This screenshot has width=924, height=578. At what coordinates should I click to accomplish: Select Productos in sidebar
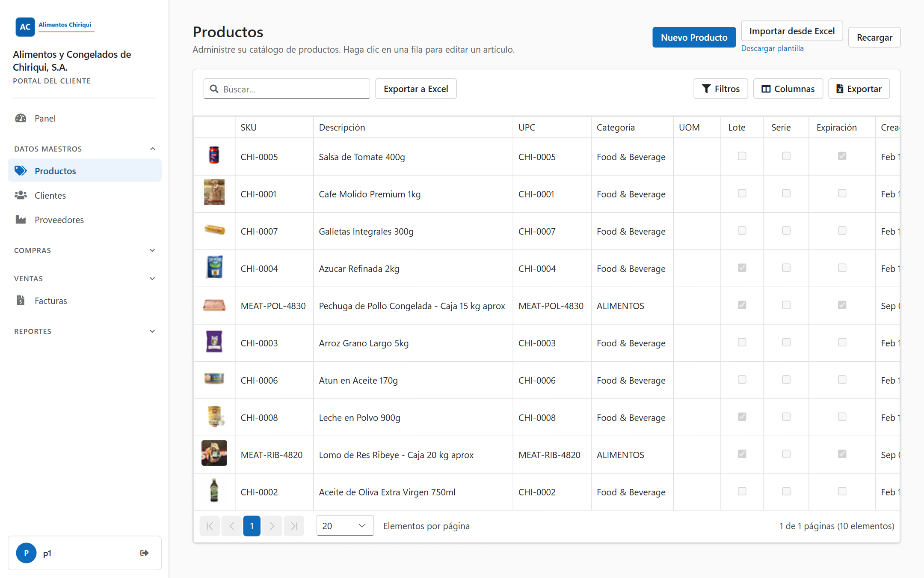85,171
